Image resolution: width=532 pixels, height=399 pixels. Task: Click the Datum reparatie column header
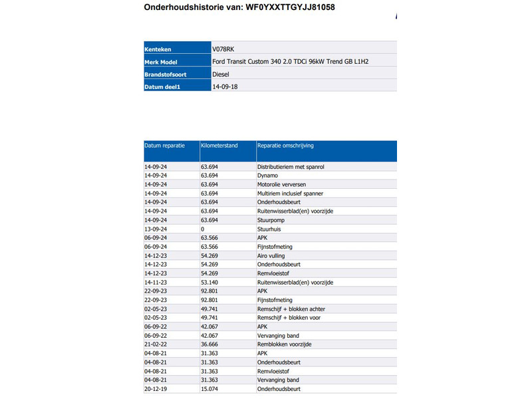pyautogui.click(x=164, y=145)
